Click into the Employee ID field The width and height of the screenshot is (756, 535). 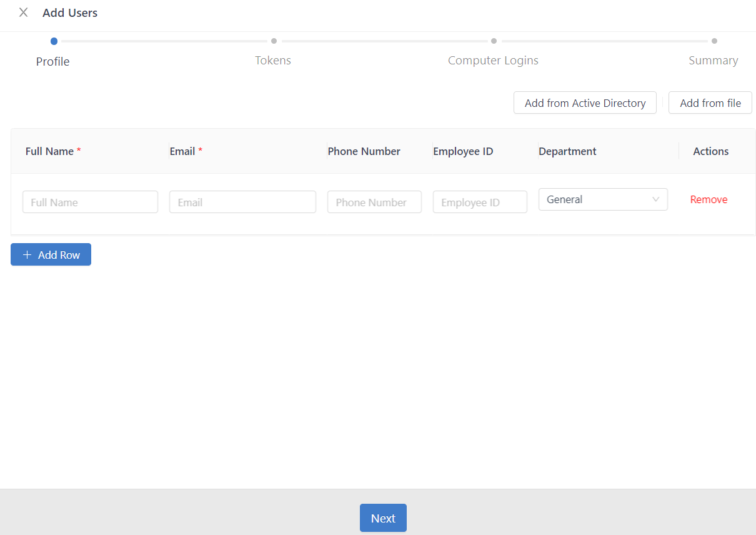[x=480, y=202]
